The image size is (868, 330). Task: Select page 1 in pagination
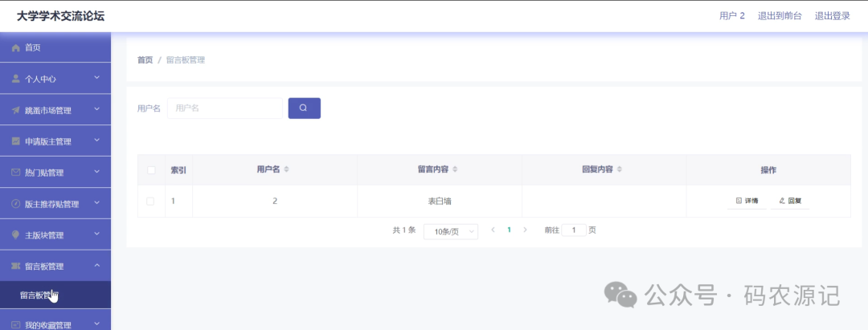[509, 230]
